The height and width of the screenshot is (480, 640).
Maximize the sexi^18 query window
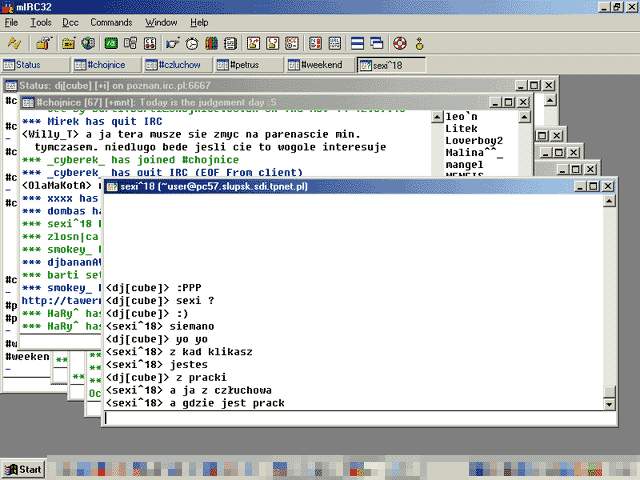pyautogui.click(x=593, y=187)
